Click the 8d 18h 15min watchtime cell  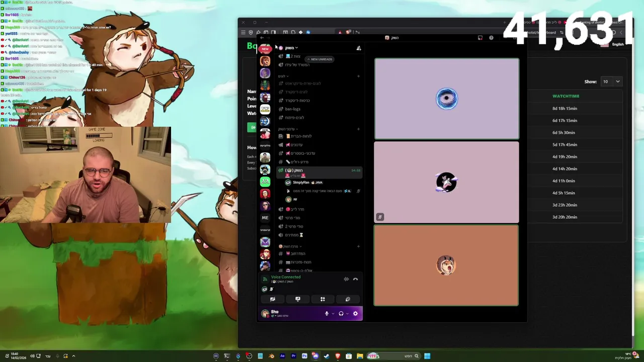pyautogui.click(x=565, y=109)
